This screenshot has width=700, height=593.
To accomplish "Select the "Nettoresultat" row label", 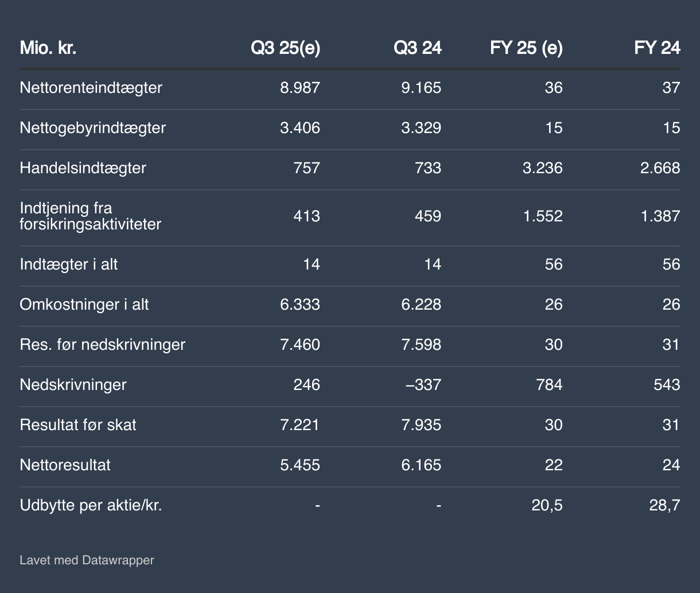I will point(65,465).
